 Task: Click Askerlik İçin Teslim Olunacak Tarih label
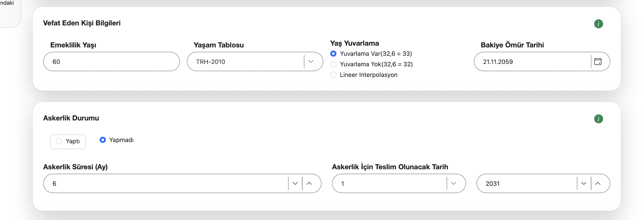(x=390, y=167)
